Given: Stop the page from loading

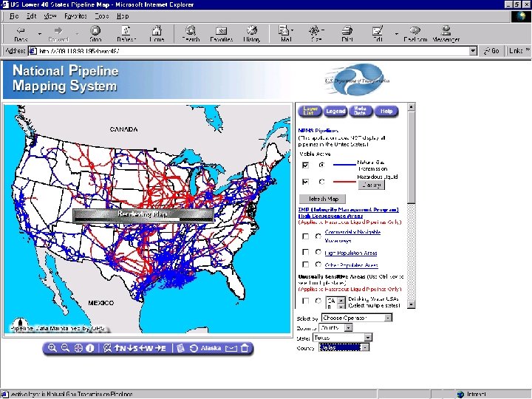Looking at the screenshot, I should (x=95, y=33).
